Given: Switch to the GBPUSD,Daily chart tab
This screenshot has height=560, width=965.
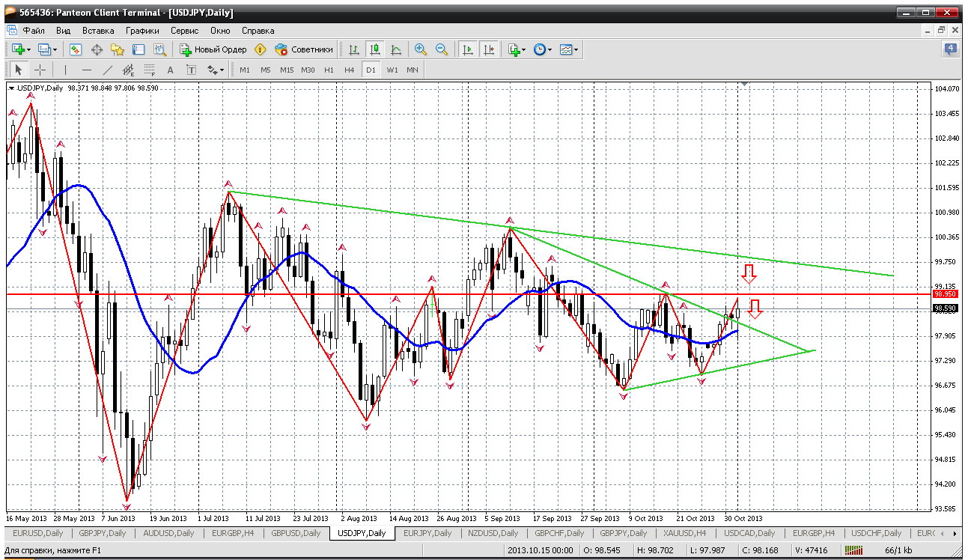Looking at the screenshot, I should tap(296, 533).
